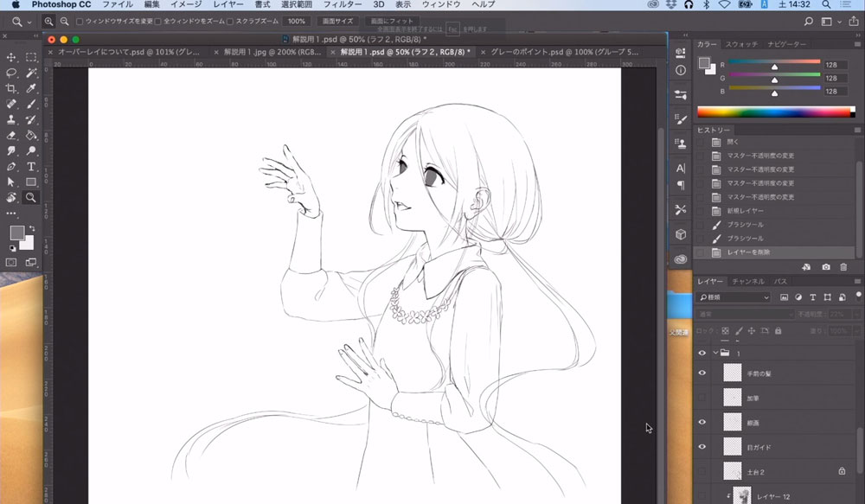This screenshot has width=865, height=504.
Task: Click the trash icon in History panel
Action: point(843,267)
